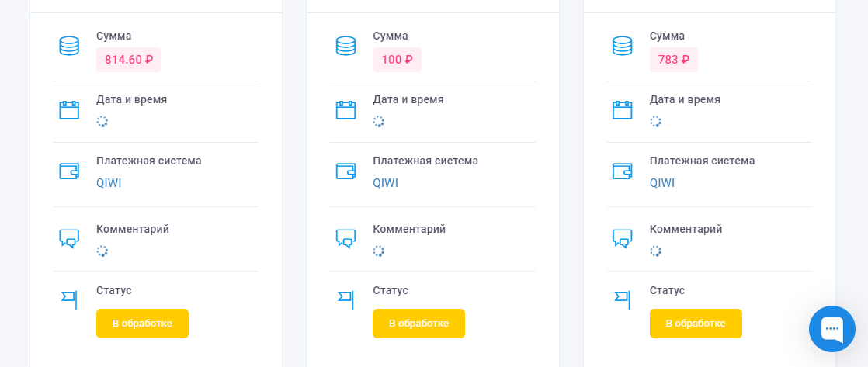The height and width of the screenshot is (367, 868).
Task: Click 'Комментарий' label in 100 ₽ card
Action: click(x=409, y=229)
